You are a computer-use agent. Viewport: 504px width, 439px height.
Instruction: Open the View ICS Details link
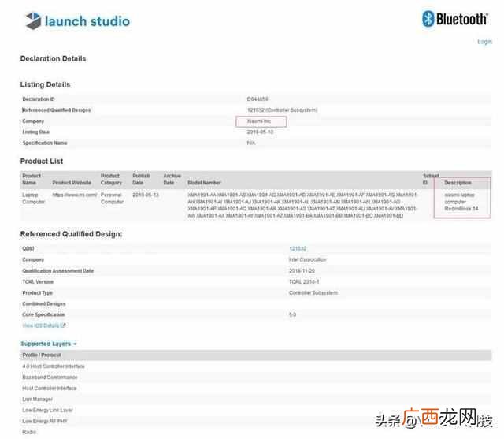(41, 326)
